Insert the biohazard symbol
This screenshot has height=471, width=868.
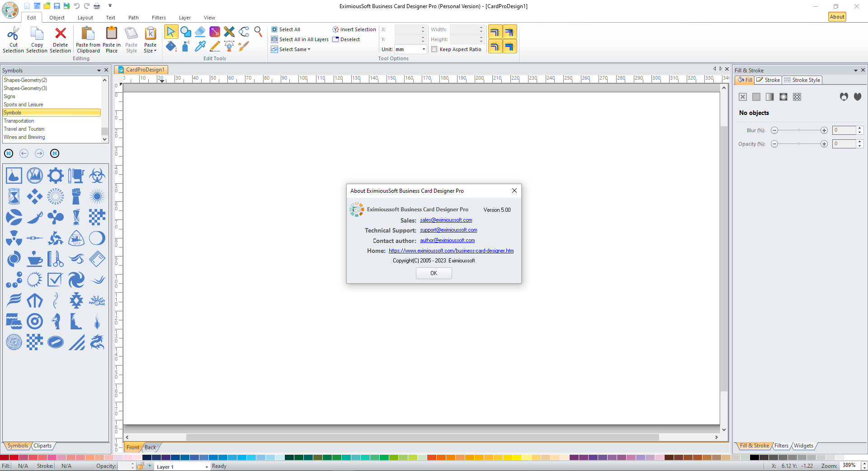point(97,176)
